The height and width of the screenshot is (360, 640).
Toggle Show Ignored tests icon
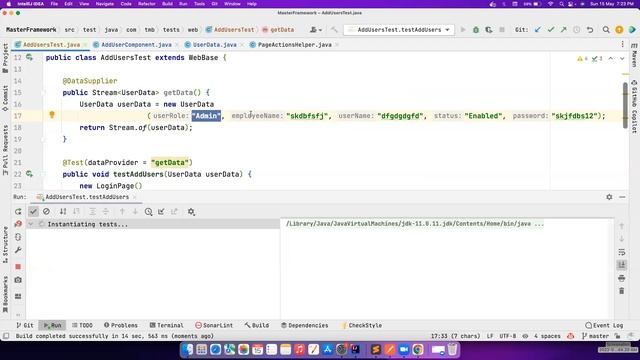[x=46, y=211]
